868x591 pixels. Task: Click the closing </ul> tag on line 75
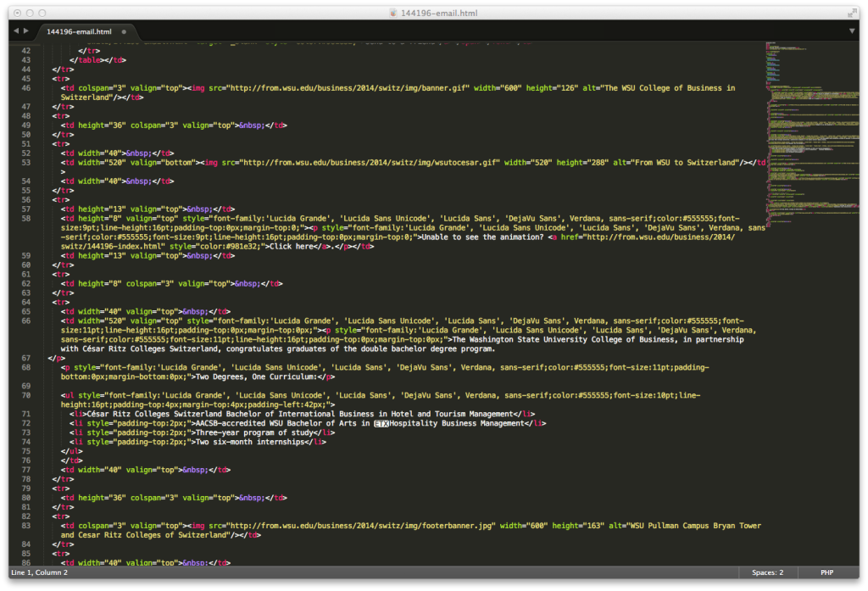(71, 451)
